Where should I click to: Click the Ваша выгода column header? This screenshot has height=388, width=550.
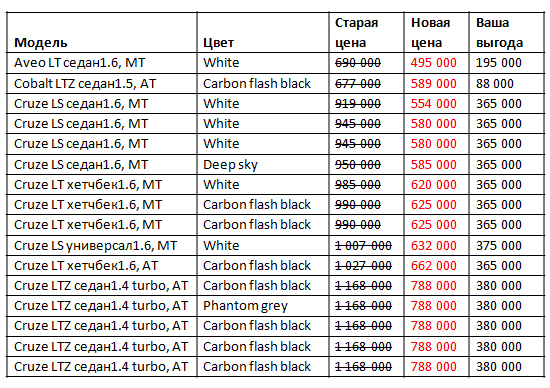(x=499, y=33)
